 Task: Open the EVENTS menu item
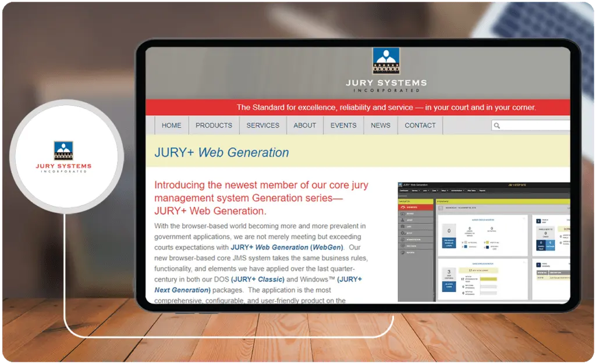pyautogui.click(x=343, y=125)
